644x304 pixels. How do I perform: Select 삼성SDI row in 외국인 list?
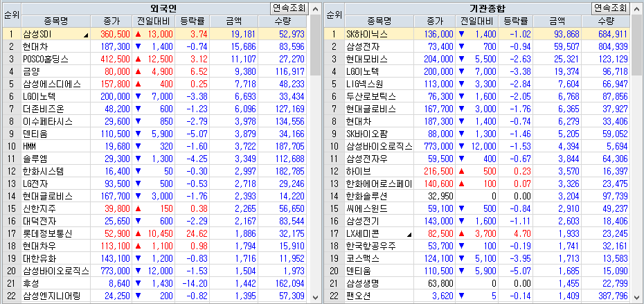pos(155,34)
